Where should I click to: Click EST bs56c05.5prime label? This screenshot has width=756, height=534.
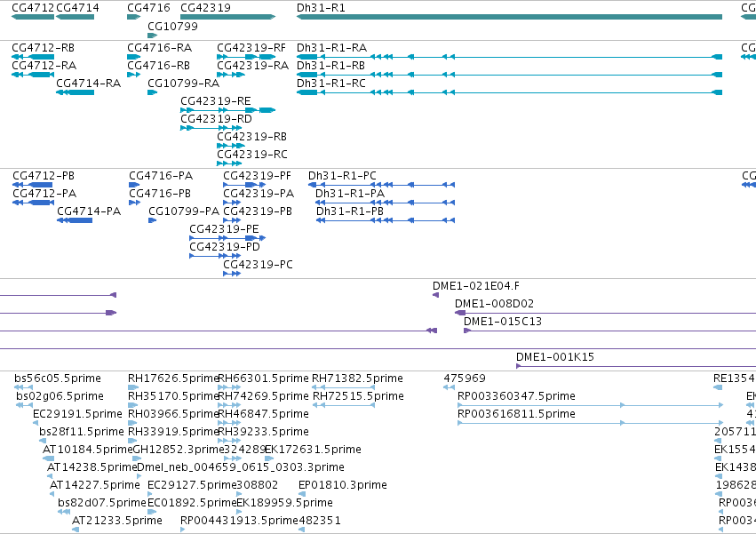pyautogui.click(x=58, y=379)
